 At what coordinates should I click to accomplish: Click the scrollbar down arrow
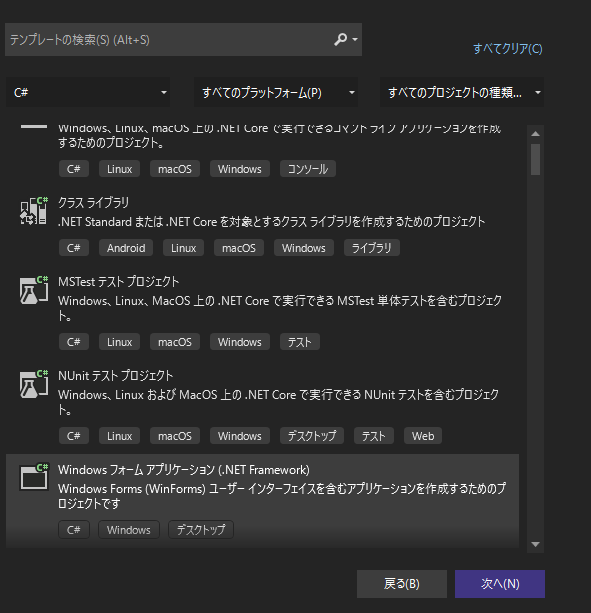(535, 544)
